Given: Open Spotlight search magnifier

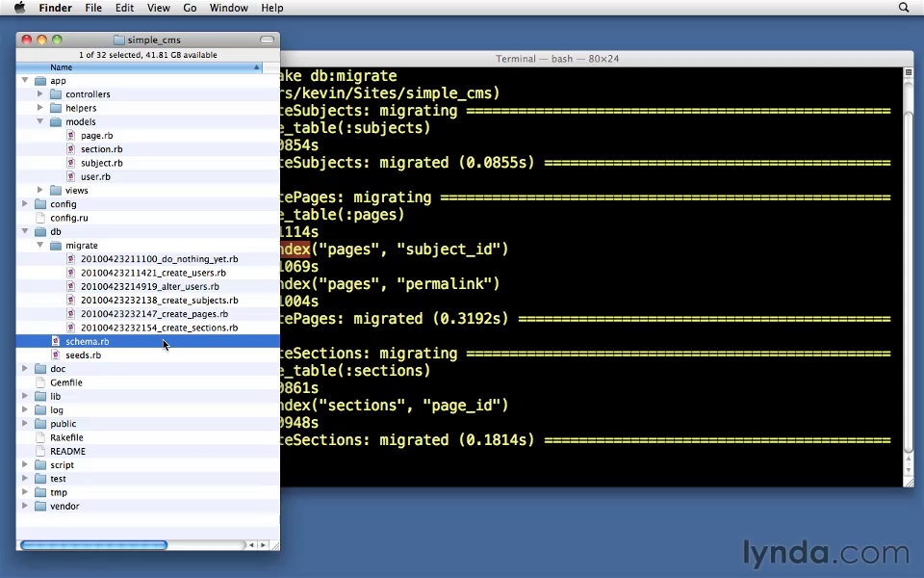Looking at the screenshot, I should click(904, 8).
